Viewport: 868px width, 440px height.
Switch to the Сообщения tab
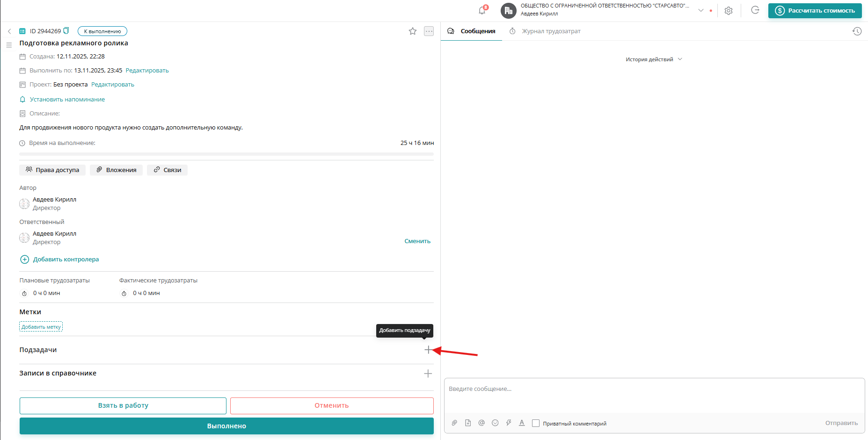point(472,31)
